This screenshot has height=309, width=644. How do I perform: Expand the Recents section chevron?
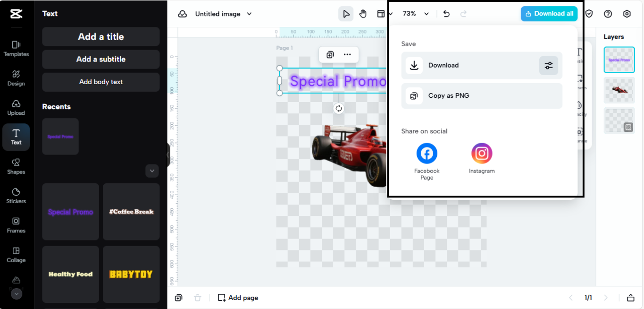(152, 171)
